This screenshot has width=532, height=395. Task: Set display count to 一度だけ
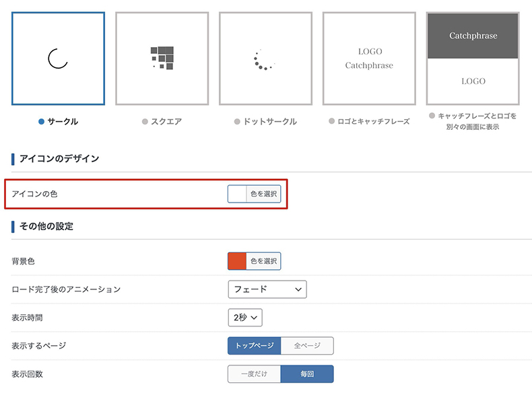[x=255, y=373]
